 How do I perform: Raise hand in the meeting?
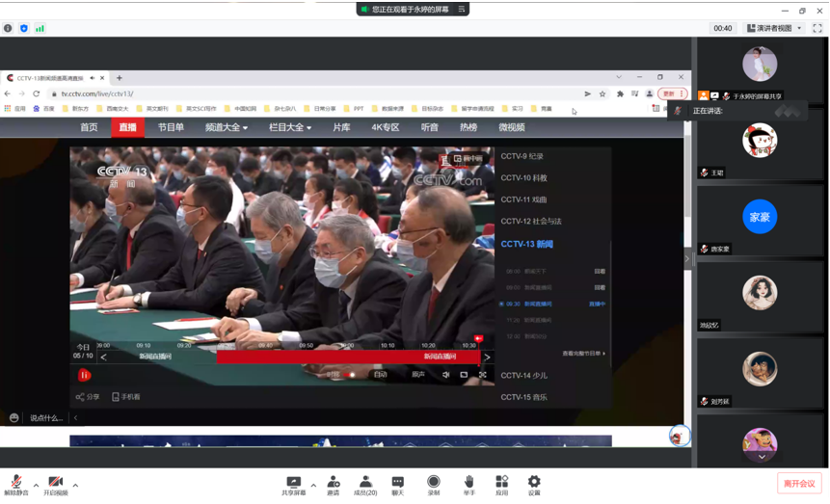(x=469, y=485)
